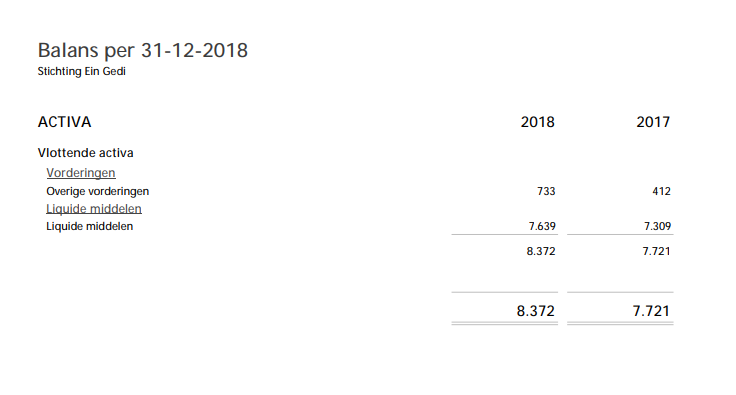
Task: Click the plain Liquide middelen row label
Action: (90, 226)
